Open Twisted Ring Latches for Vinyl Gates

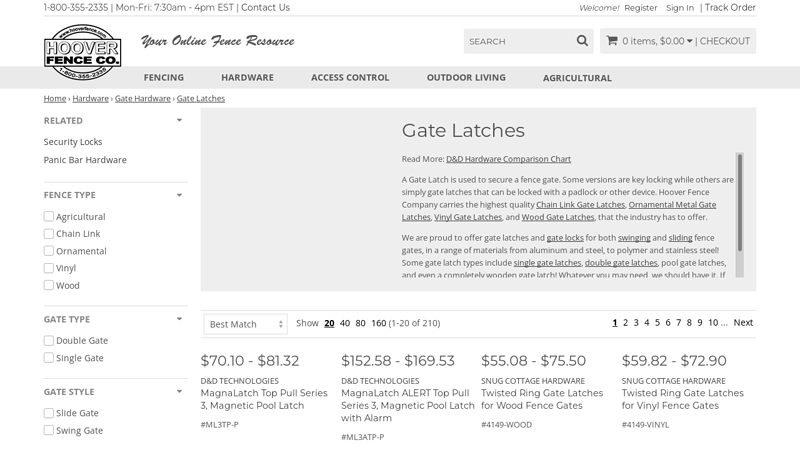point(683,399)
